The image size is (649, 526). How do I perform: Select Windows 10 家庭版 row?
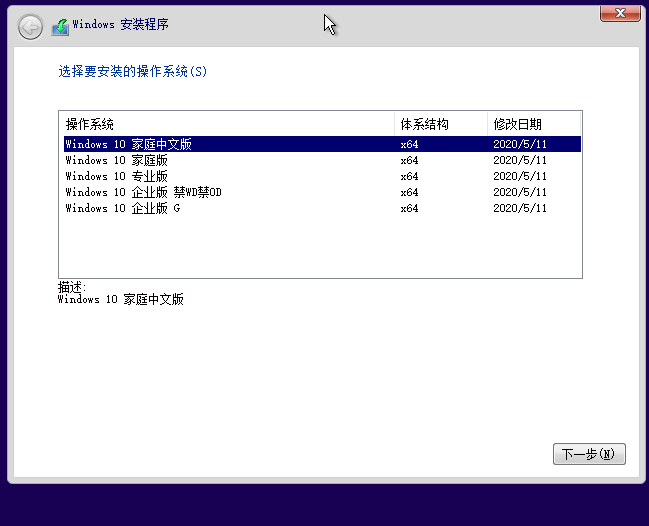point(322,160)
